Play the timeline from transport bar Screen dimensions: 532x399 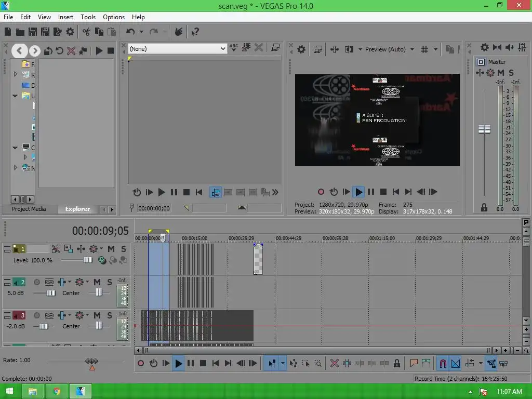click(178, 363)
